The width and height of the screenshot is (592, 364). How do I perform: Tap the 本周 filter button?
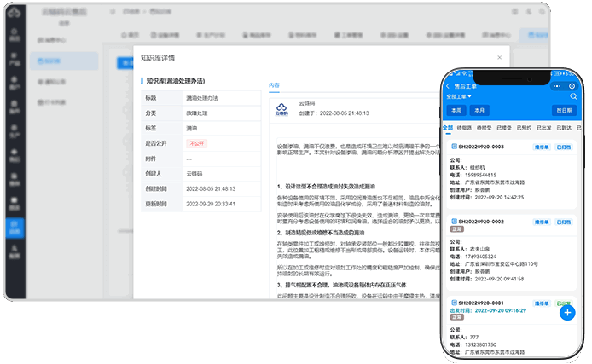point(456,111)
